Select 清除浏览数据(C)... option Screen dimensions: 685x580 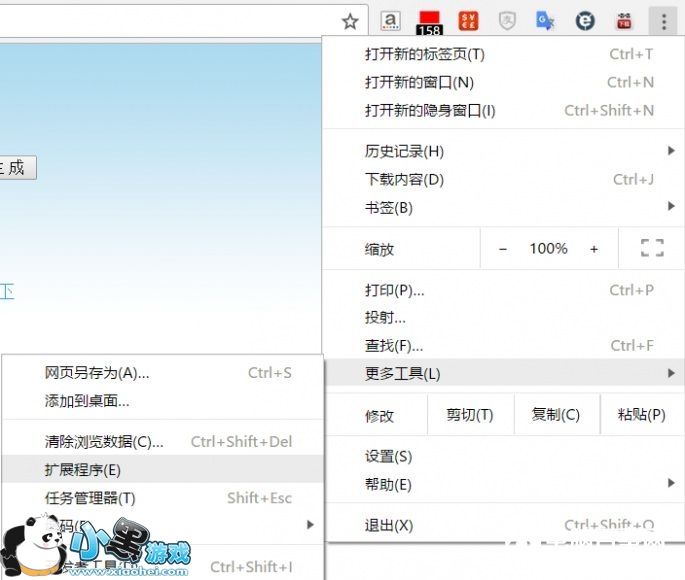tap(163, 442)
